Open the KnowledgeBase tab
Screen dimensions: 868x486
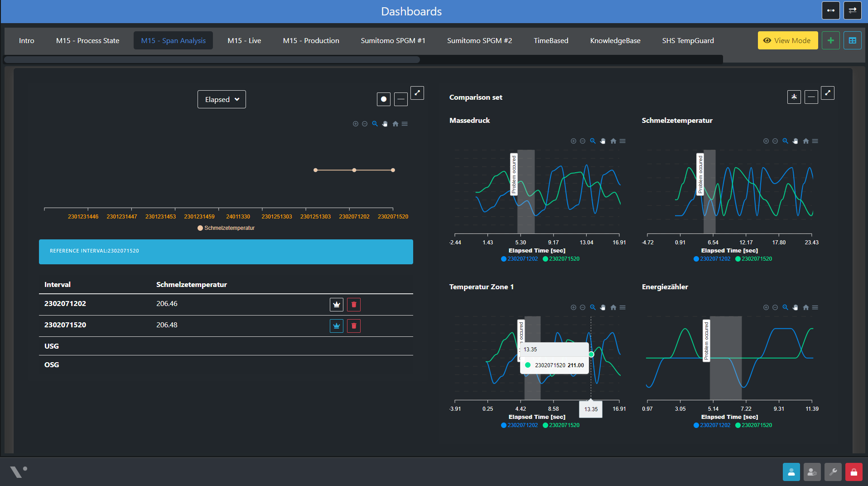pyautogui.click(x=615, y=40)
